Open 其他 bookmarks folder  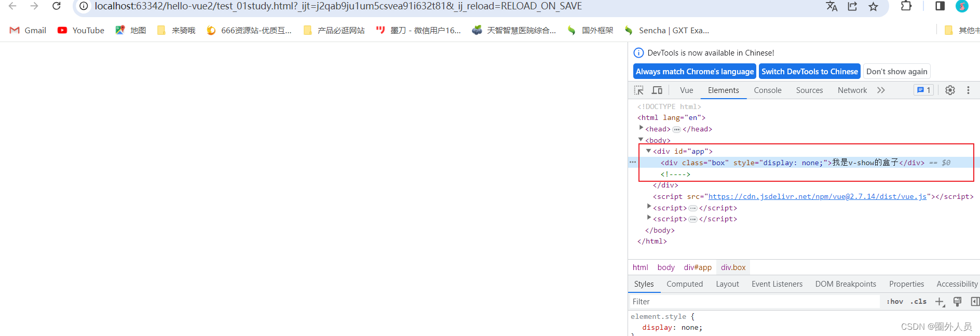pos(962,30)
